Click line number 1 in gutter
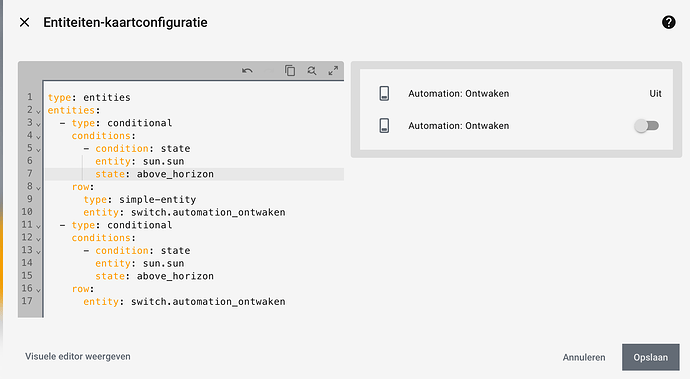 pos(30,97)
